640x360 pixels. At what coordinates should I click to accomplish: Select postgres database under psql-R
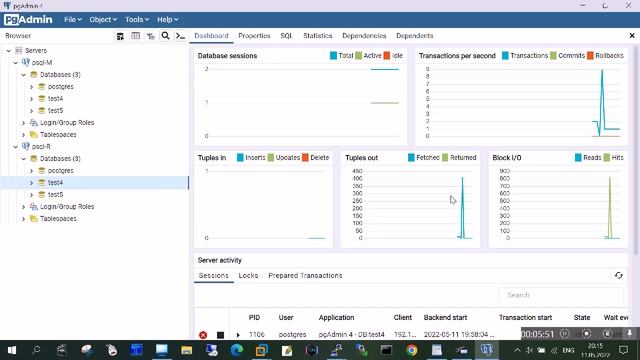[60, 171]
